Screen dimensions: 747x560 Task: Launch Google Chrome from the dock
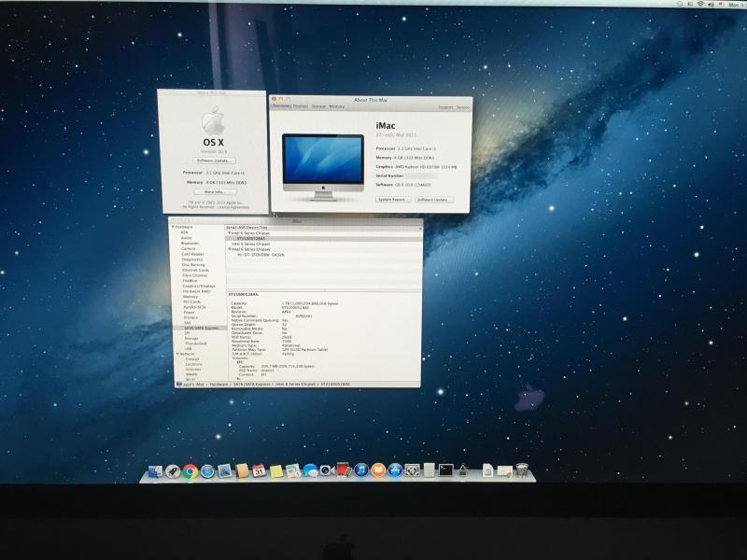point(190,471)
